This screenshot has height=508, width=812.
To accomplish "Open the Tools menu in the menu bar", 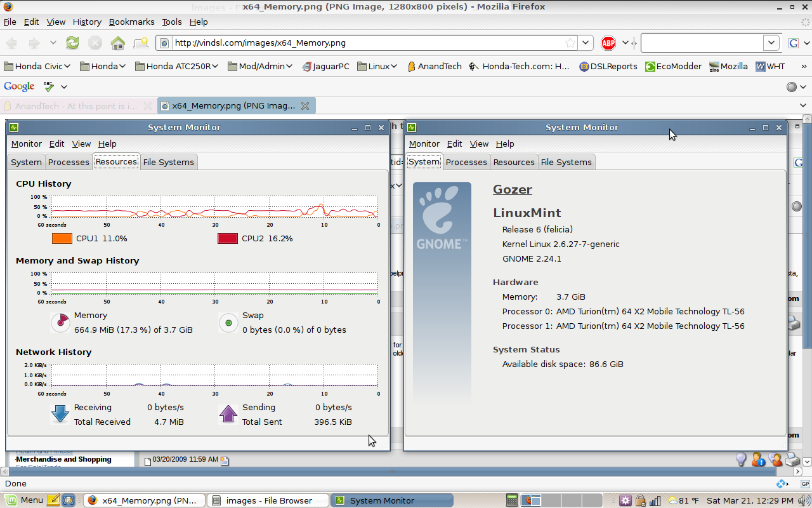I will 171,22.
